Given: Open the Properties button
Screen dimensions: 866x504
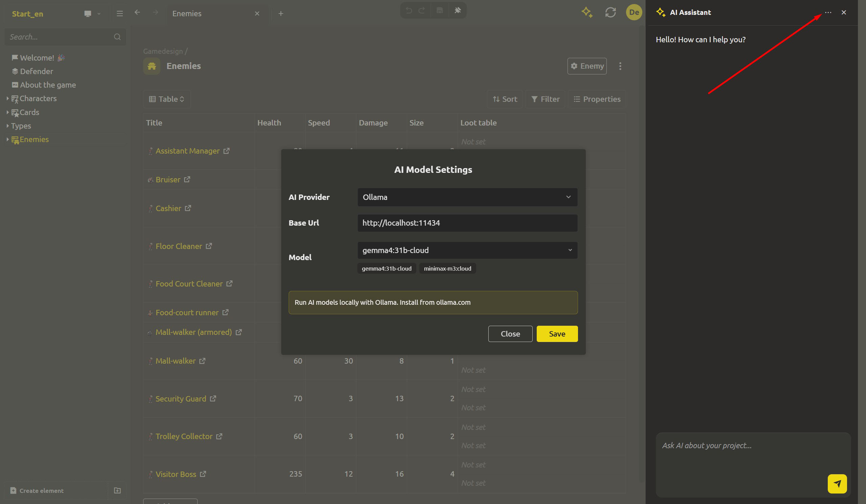Looking at the screenshot, I should (597, 99).
